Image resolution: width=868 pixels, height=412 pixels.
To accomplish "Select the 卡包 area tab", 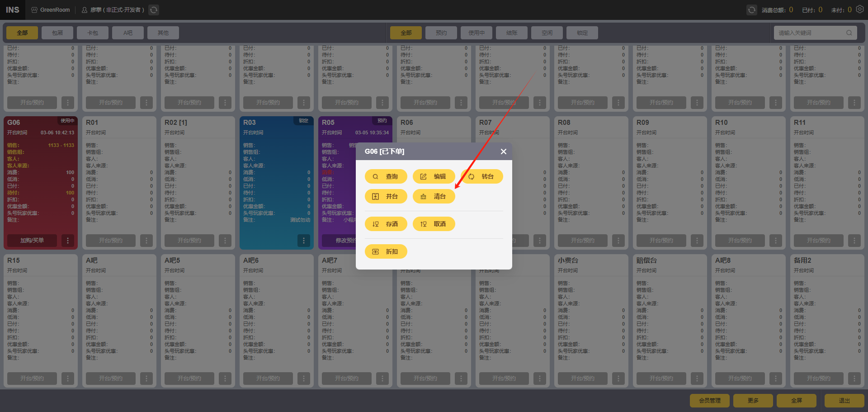I will (x=93, y=33).
